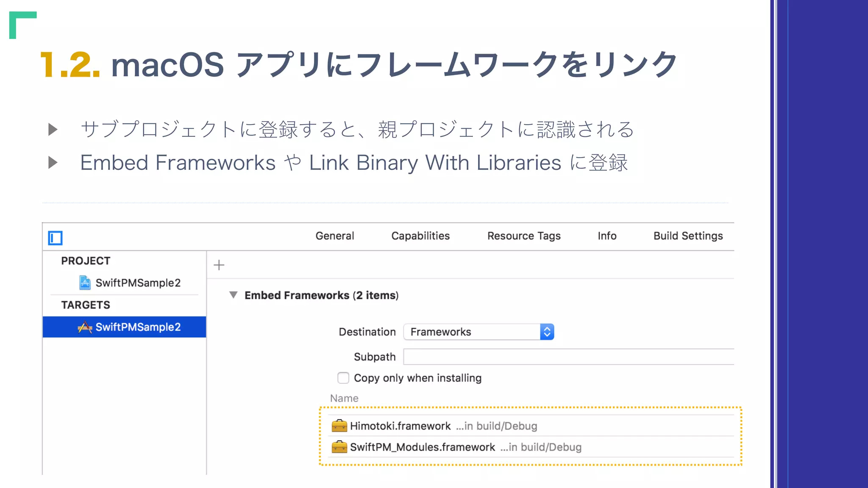Viewport: 868px width, 488px height.
Task: Switch to the General tab
Action: point(334,236)
